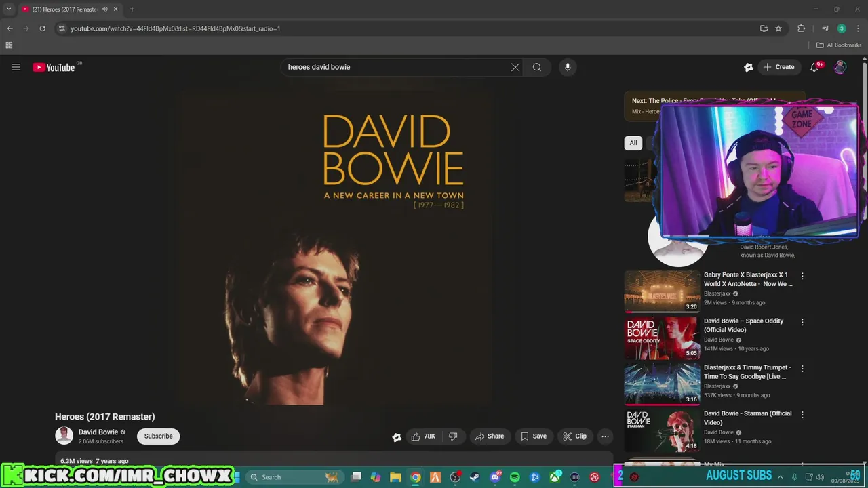The width and height of the screenshot is (868, 488).
Task: Open the tab search dropdown arrow
Action: 9,9
